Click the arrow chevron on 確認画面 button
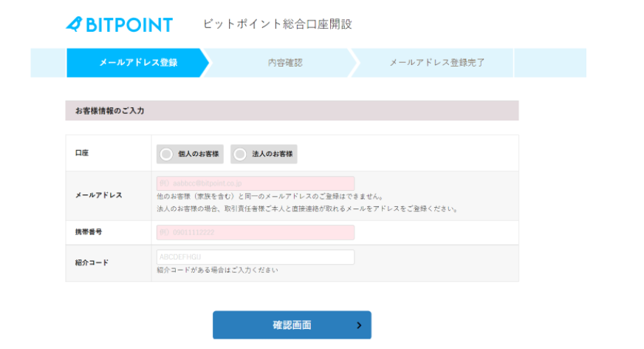The image size is (644, 349). [359, 325]
